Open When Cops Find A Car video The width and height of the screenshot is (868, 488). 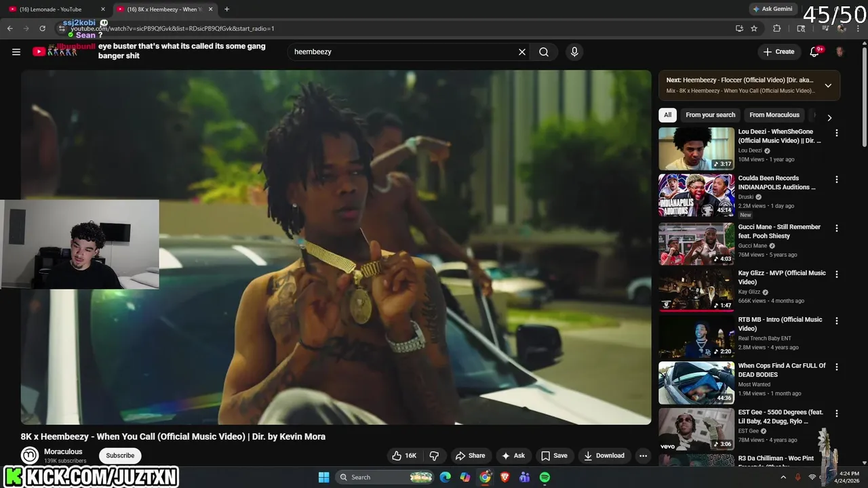pyautogui.click(x=696, y=382)
